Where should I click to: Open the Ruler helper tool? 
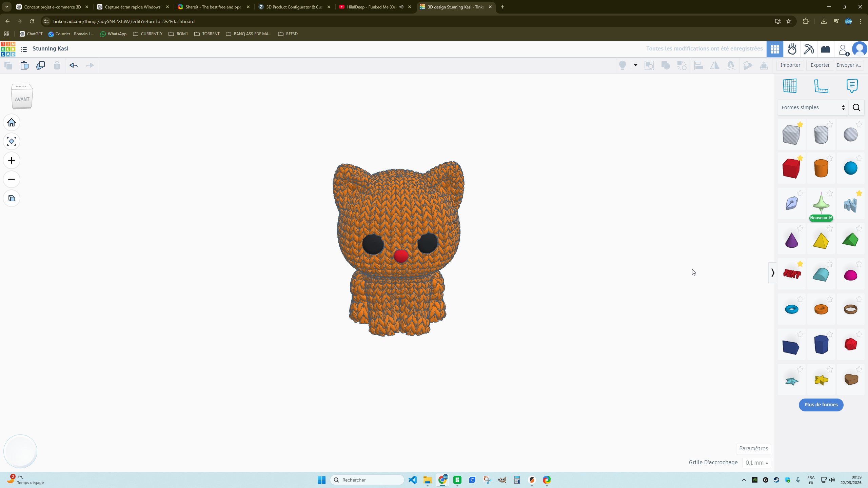(x=821, y=86)
